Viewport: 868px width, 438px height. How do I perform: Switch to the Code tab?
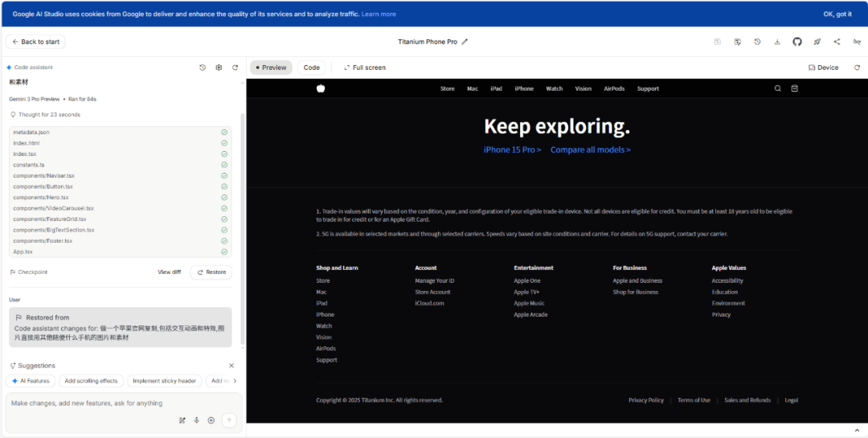point(311,68)
